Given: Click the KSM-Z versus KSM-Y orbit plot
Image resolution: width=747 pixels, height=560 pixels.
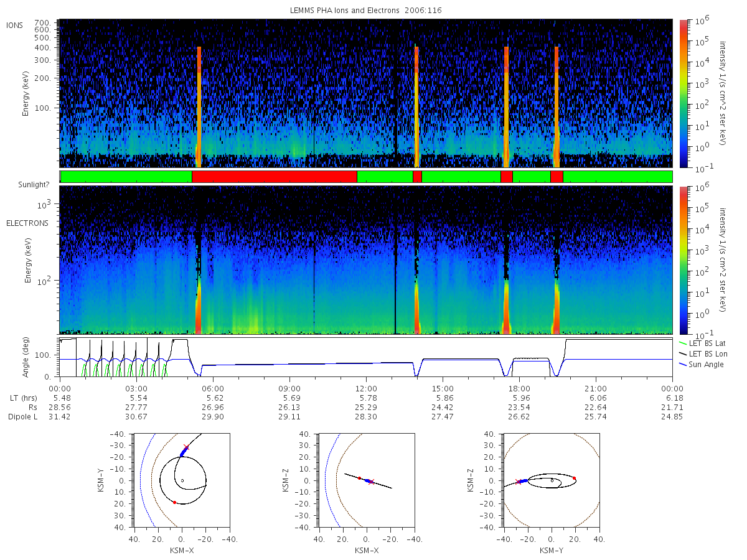Looking at the screenshot, I should 552,480.
